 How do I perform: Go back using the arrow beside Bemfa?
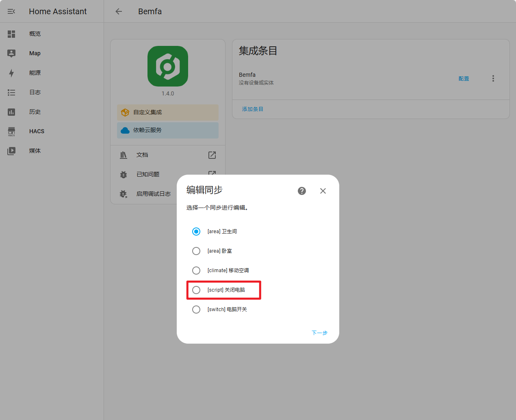pyautogui.click(x=119, y=11)
